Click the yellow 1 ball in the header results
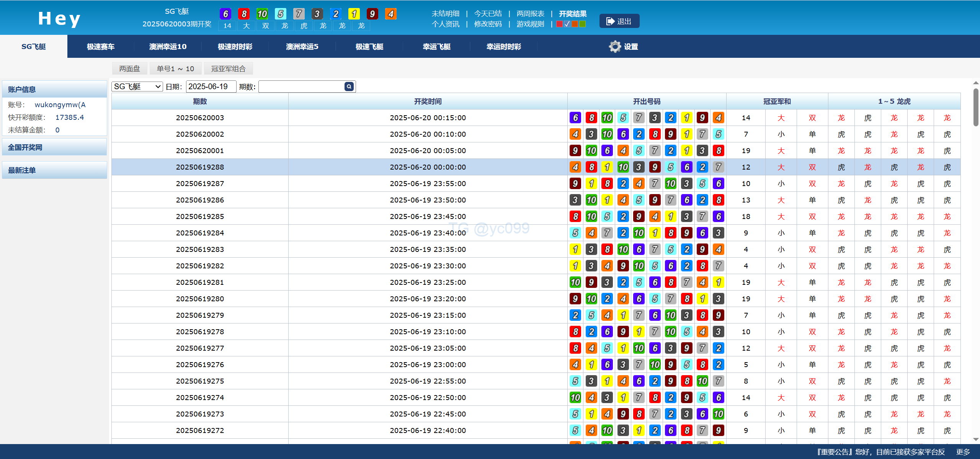980x459 pixels. (354, 14)
